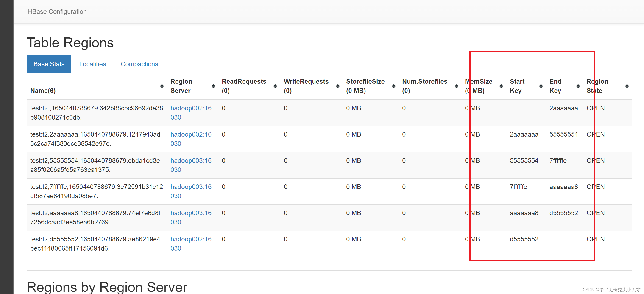Viewport: 644px width, 294px height.
Task: Open HBase Configuration in the navbar
Action: tap(57, 12)
